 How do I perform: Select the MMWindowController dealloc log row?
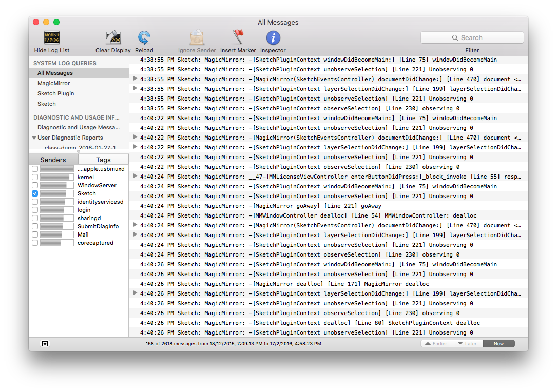click(329, 215)
